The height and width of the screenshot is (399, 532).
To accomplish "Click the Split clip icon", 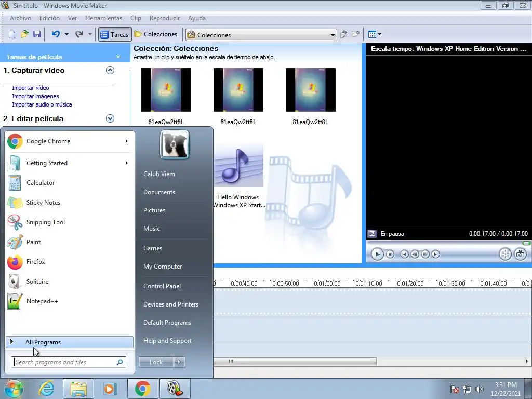I will point(505,254).
